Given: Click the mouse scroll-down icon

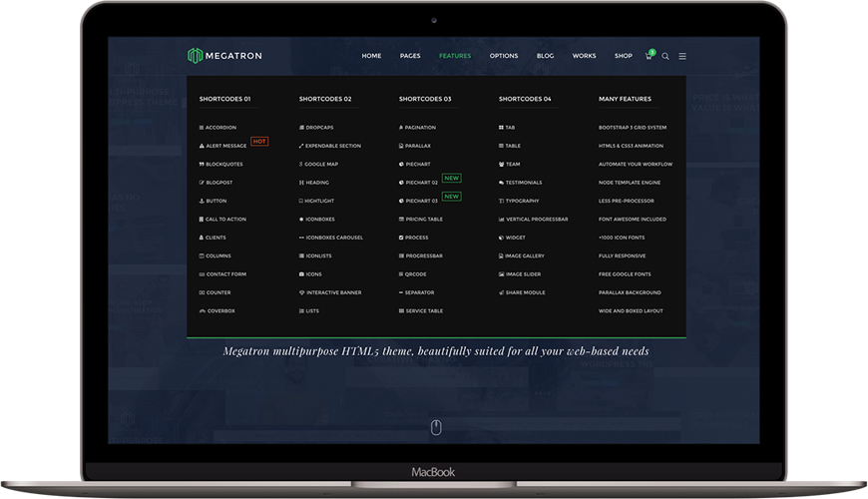Looking at the screenshot, I should (436, 427).
